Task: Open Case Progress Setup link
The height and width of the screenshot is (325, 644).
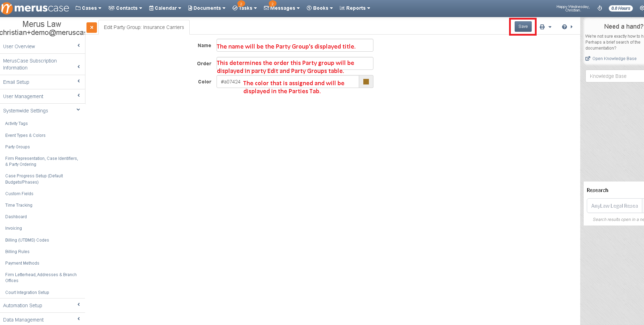Action: click(34, 179)
